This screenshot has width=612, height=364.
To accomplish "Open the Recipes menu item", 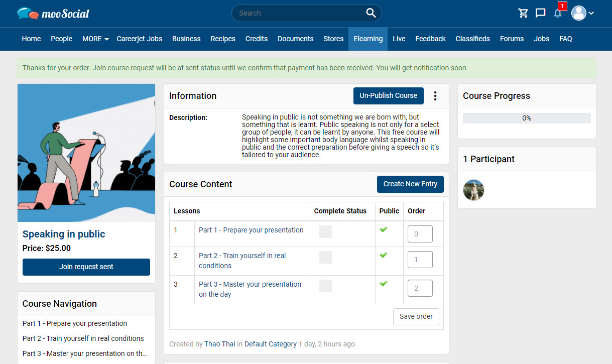I will point(223,39).
